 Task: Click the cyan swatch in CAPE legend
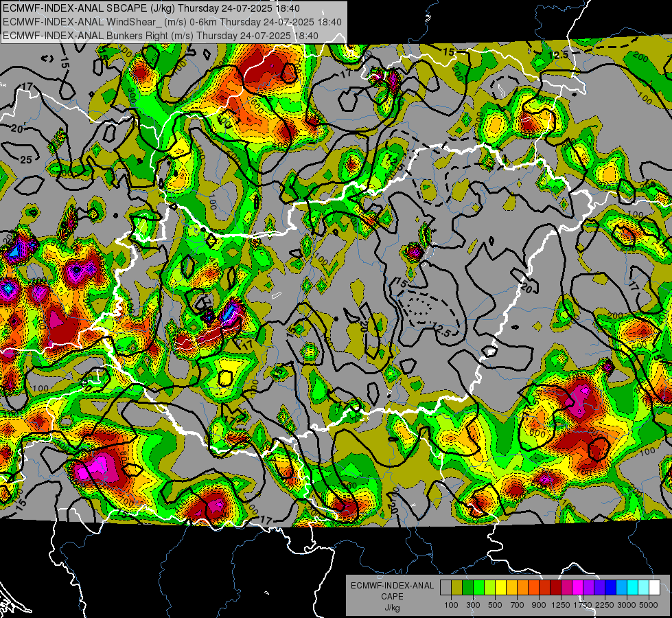(x=633, y=587)
